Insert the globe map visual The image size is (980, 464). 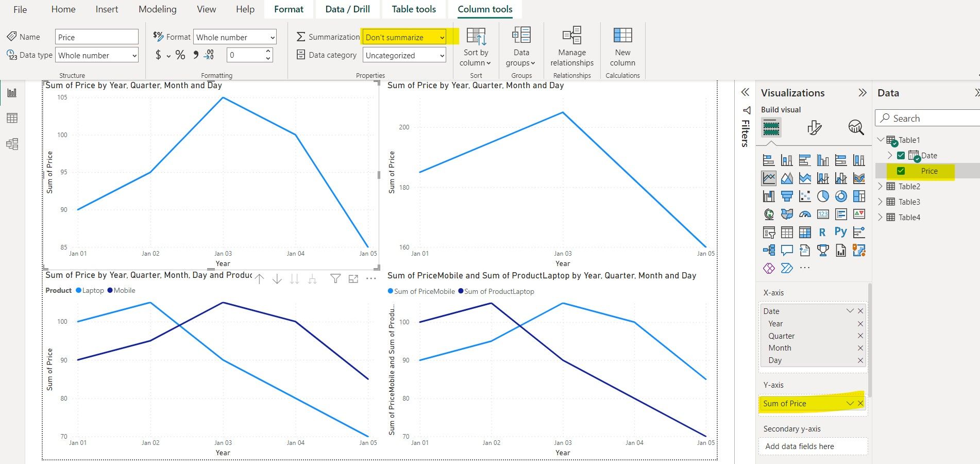click(x=769, y=214)
